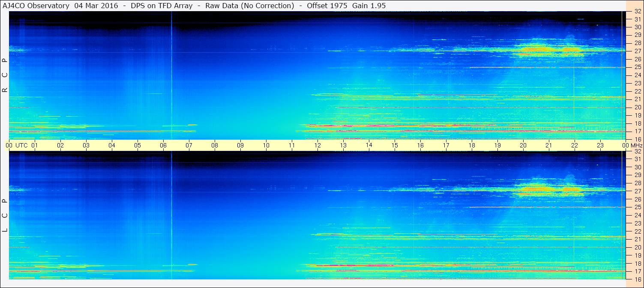The image size is (644, 288).
Task: Select the 13 hour marker
Action: 343,145
